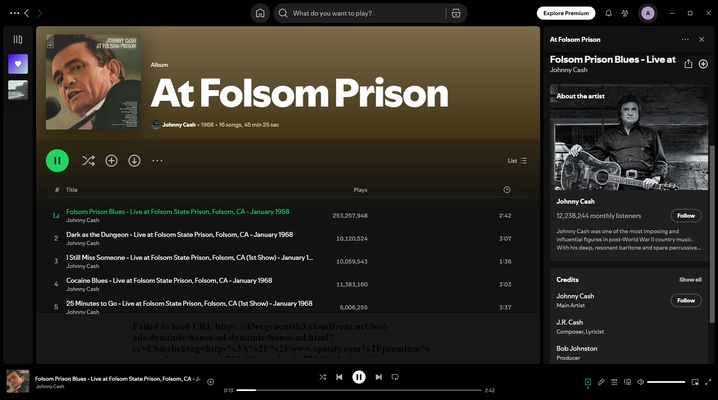
Task: Open the Browse icon in search bar
Action: 456,13
